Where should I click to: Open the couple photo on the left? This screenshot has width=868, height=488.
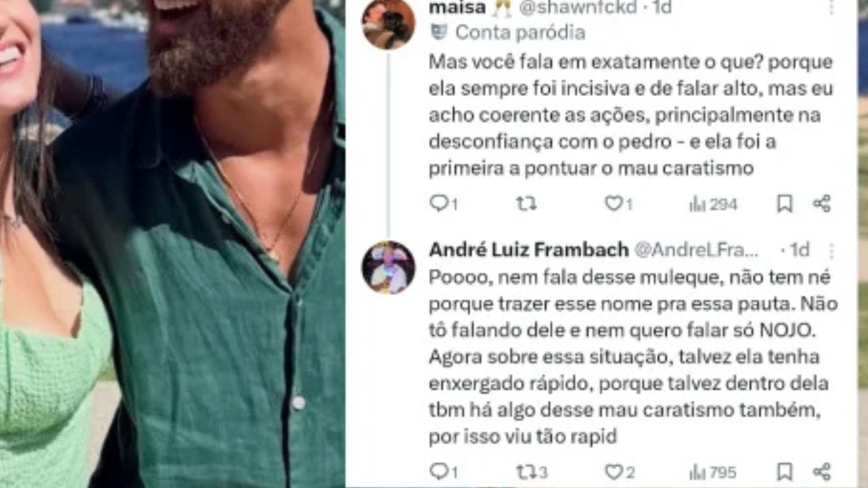pos(172,244)
